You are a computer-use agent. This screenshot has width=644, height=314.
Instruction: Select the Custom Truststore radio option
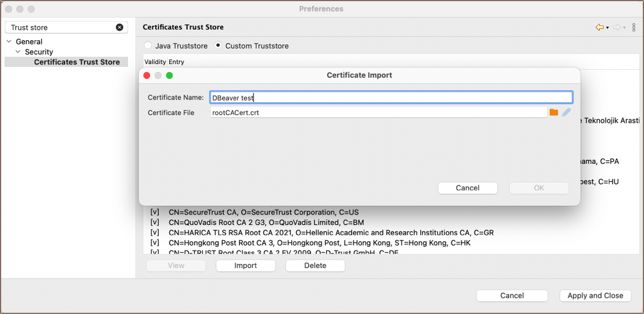click(219, 45)
